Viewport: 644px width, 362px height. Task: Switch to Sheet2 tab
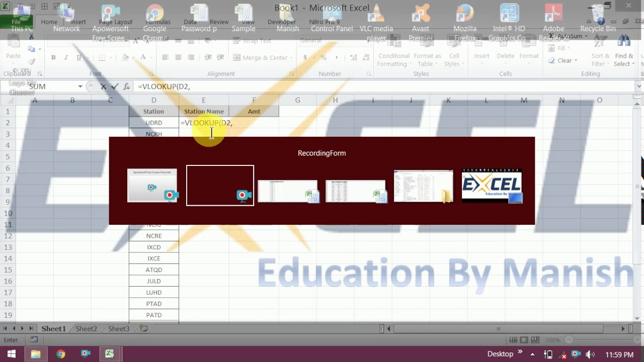[86, 329]
